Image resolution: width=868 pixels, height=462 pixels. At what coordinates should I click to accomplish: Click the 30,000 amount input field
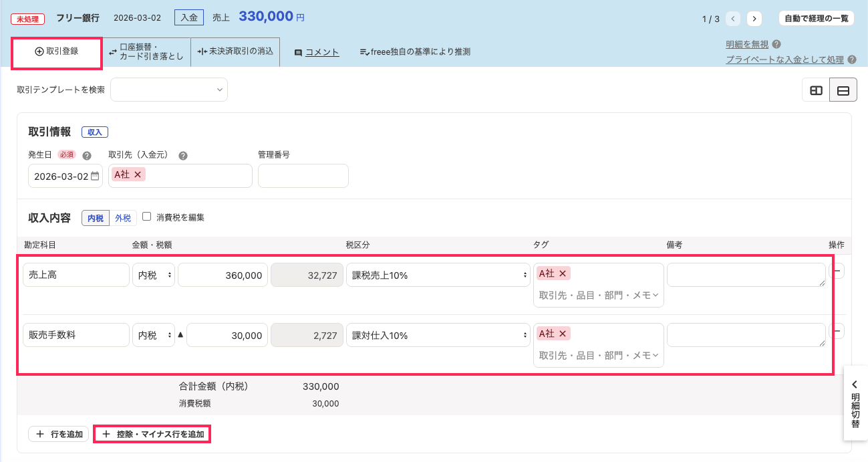pos(227,335)
